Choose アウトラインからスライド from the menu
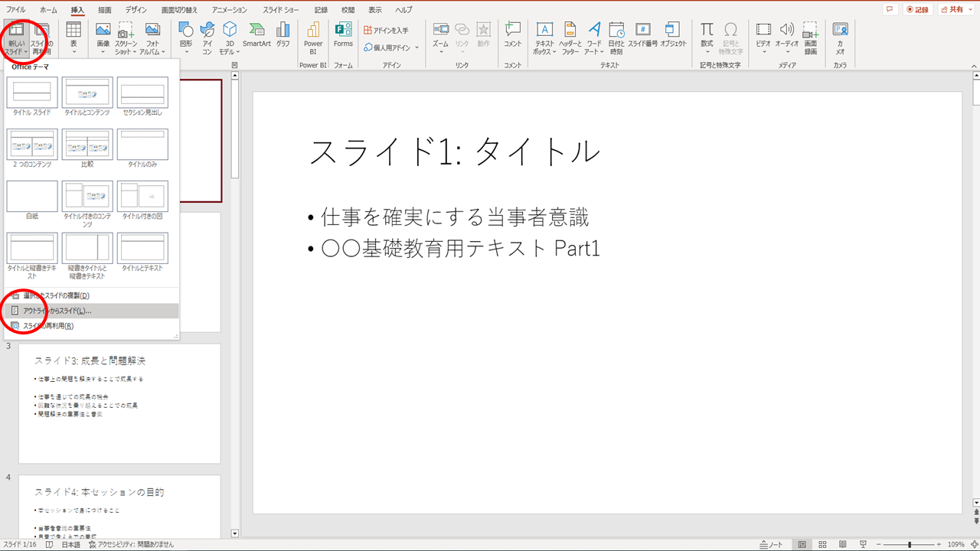This screenshot has width=980, height=551. click(91, 311)
